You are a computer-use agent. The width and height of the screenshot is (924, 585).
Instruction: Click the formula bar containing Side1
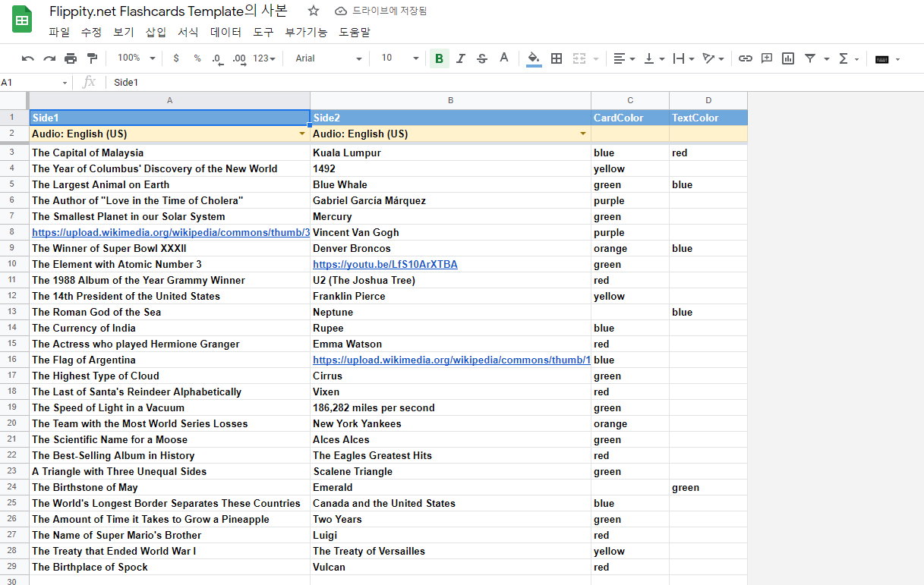tap(516, 83)
